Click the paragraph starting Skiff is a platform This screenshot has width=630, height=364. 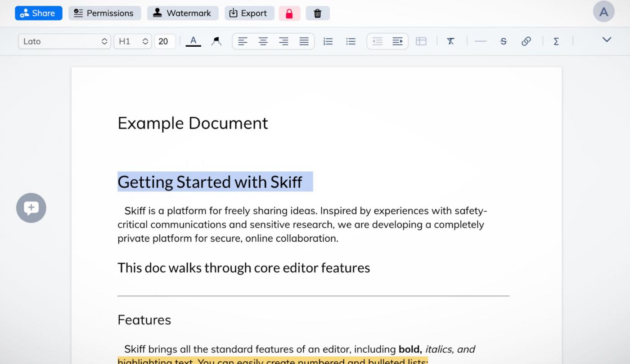pyautogui.click(x=302, y=224)
